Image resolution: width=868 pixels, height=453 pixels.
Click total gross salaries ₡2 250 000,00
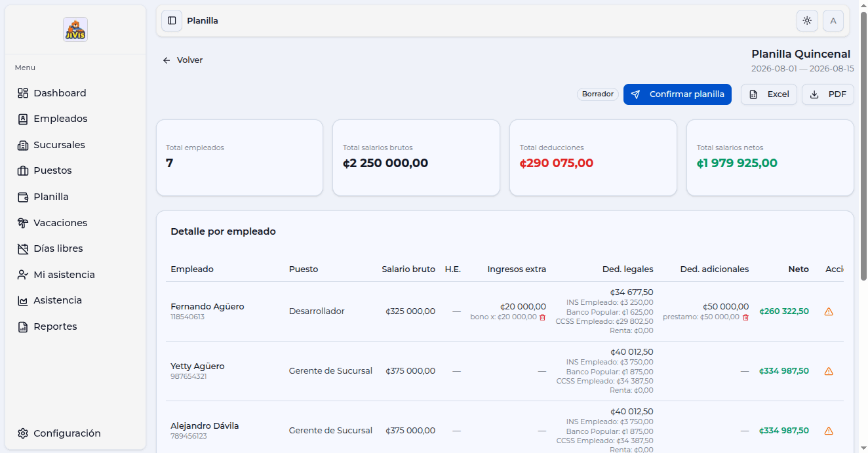385,163
